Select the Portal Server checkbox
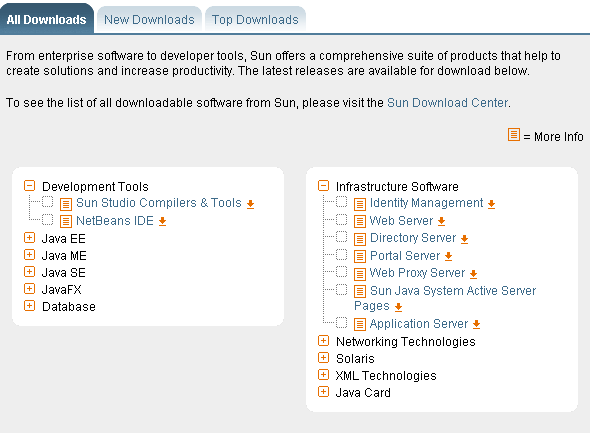Viewport: 595px width, 433px height. 342,255
